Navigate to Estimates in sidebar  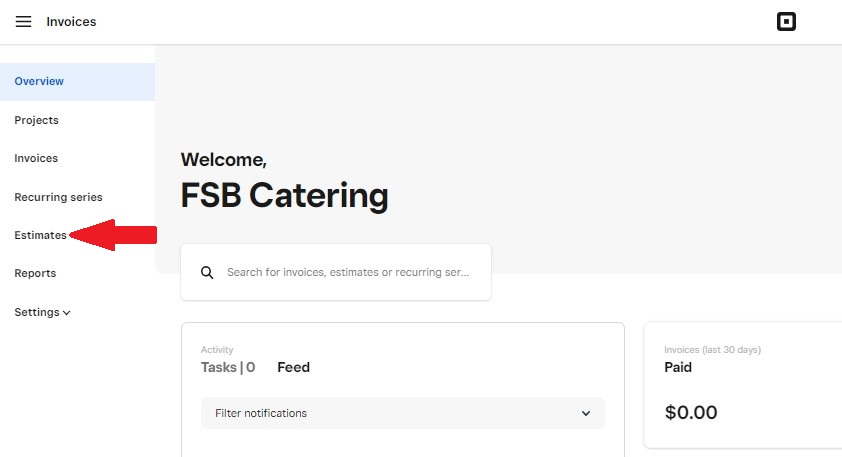pyautogui.click(x=40, y=235)
